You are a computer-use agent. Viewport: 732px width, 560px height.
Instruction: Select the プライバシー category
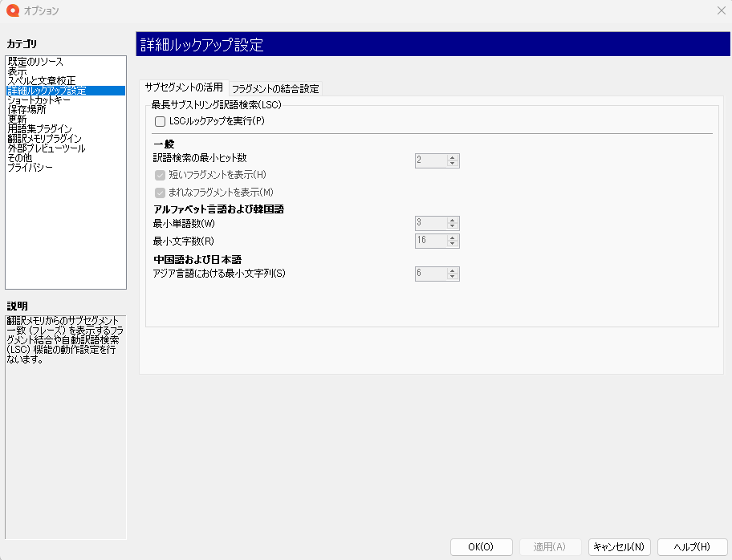pyautogui.click(x=31, y=168)
